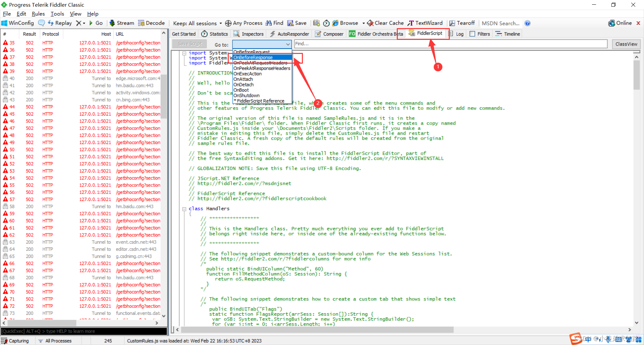Click the timer stopwatch toolbar icon
644x345 pixels.
click(x=326, y=23)
